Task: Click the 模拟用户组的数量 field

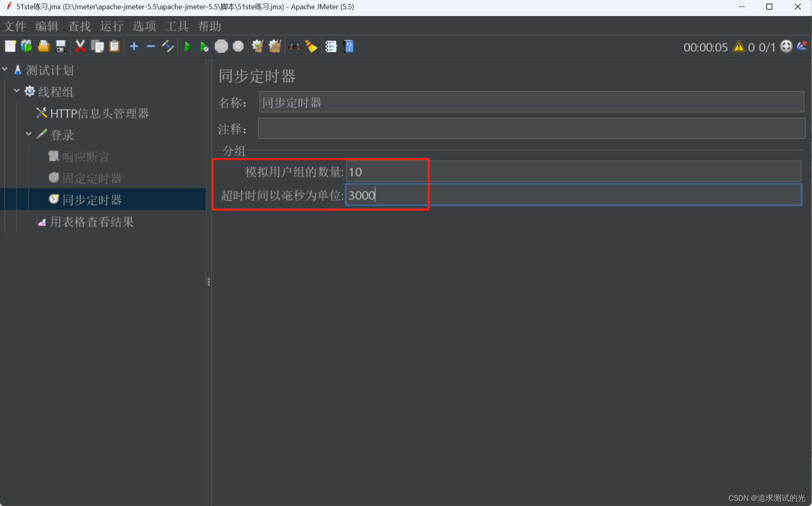Action: (573, 172)
